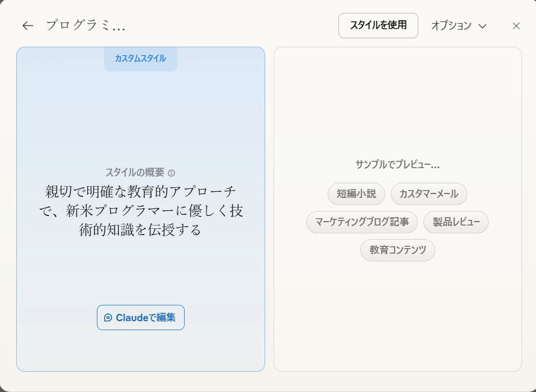Click the Claudeで編集 button
536x392 pixels.
click(x=141, y=318)
